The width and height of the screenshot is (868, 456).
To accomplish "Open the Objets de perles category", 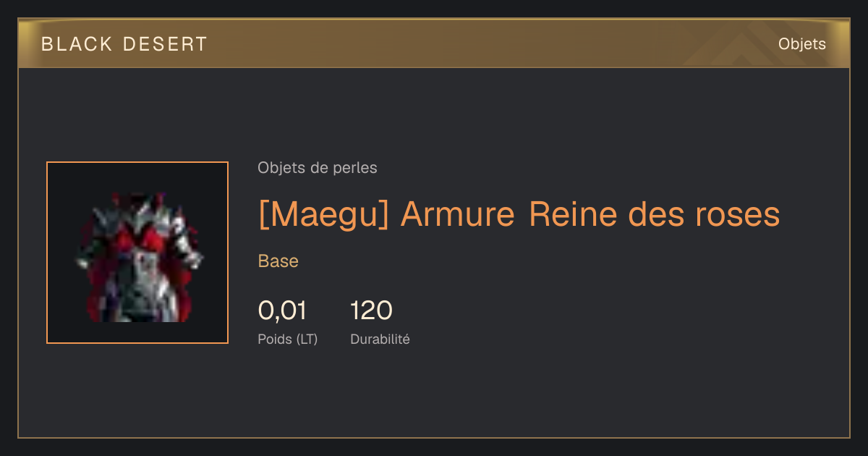I will pyautogui.click(x=318, y=168).
